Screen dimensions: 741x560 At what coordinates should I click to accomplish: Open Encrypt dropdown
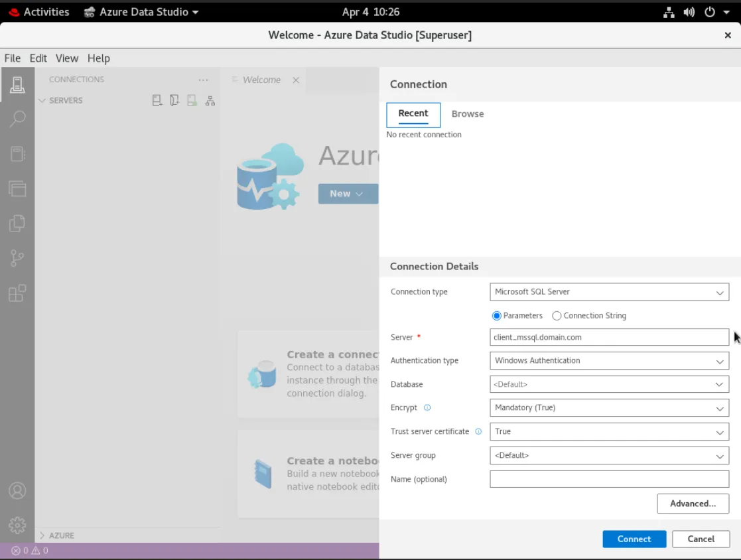click(x=609, y=407)
